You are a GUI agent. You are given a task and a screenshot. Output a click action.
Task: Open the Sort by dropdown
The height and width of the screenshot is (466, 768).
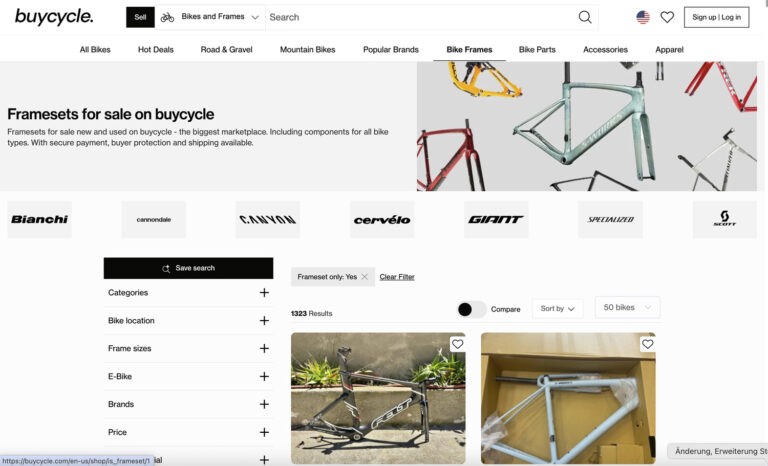557,309
